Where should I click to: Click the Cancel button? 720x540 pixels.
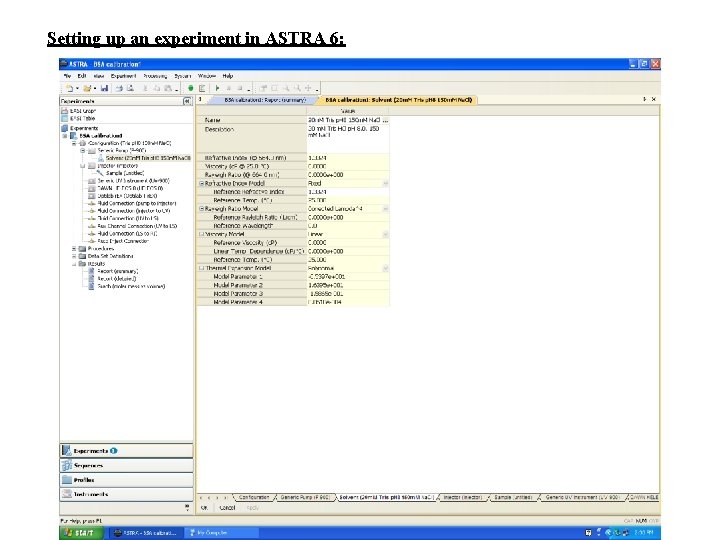point(227,508)
